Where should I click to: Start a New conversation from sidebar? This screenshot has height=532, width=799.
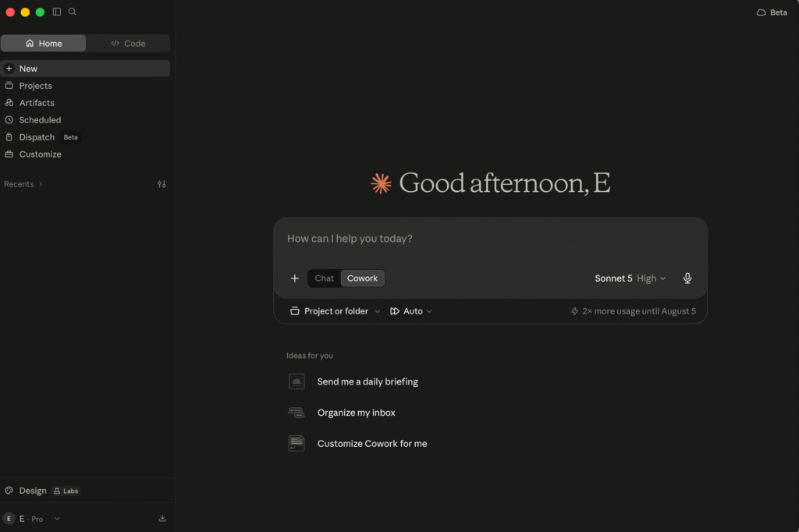tap(85, 69)
